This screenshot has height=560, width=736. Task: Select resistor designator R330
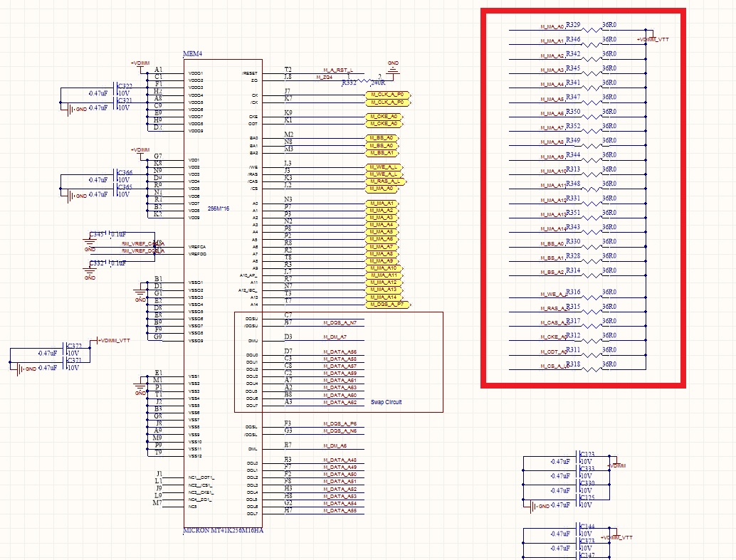(x=573, y=242)
